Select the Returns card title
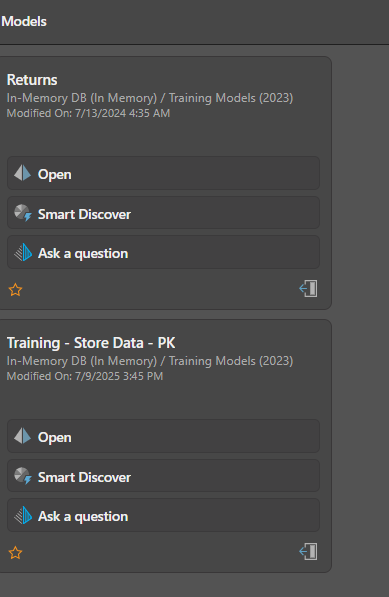 [32, 80]
